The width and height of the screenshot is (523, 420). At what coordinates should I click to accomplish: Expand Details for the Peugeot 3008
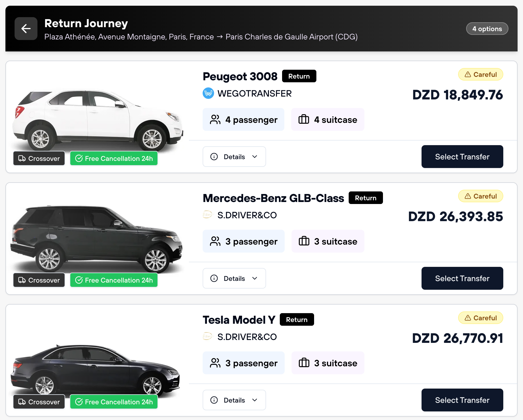click(234, 157)
